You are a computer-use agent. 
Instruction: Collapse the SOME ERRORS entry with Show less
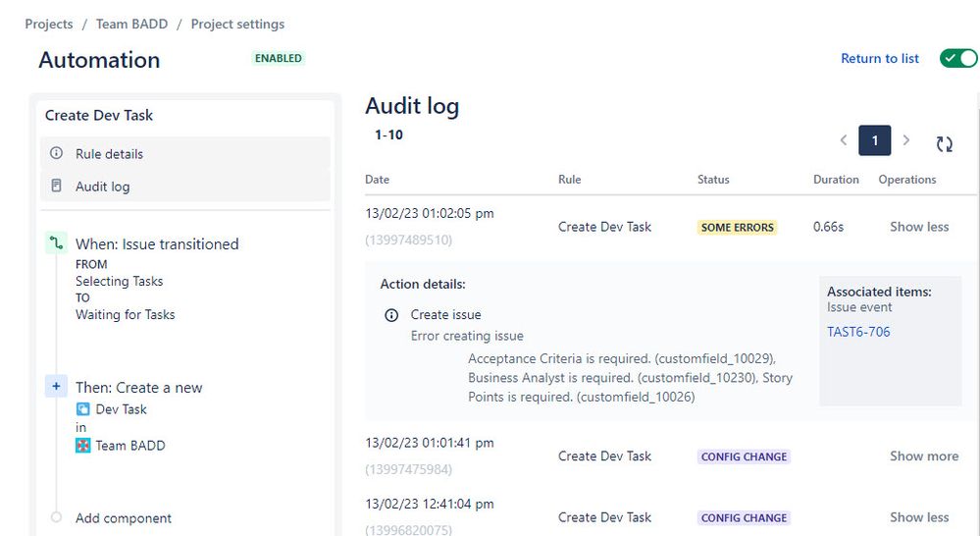click(919, 227)
